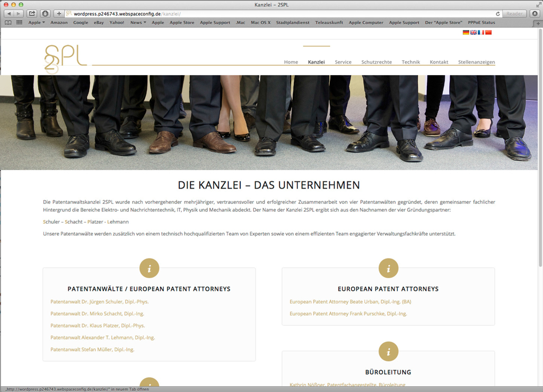
Task: Click the shoes header banner image
Action: click(269, 122)
